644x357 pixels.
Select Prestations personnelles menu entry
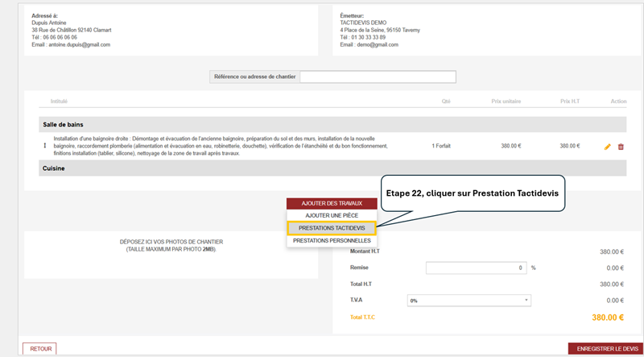(x=332, y=241)
